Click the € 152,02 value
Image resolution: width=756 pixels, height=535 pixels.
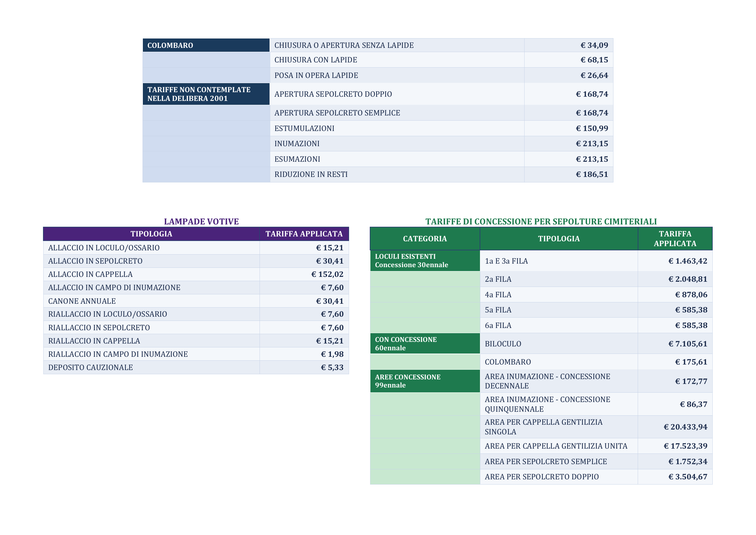[x=328, y=274]
